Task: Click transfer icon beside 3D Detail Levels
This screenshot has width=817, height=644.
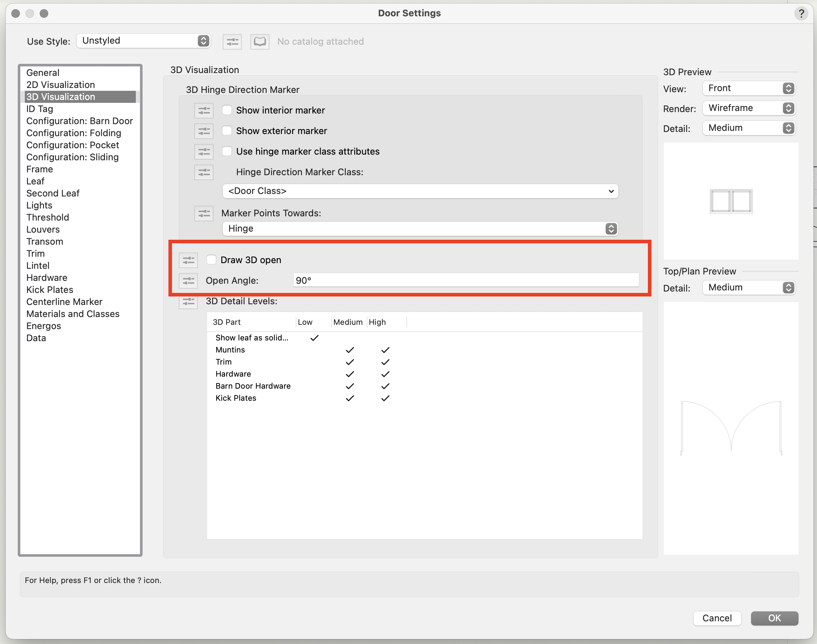Action: coord(188,302)
